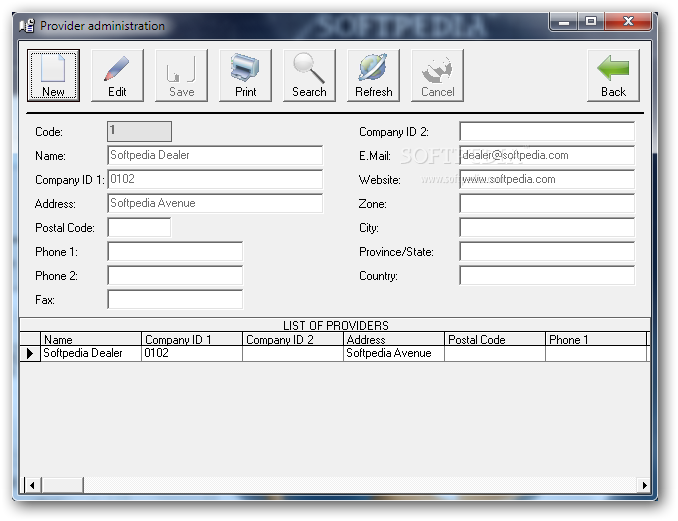678x521 pixels.
Task: Click the Edit pencil button
Action: (117, 75)
